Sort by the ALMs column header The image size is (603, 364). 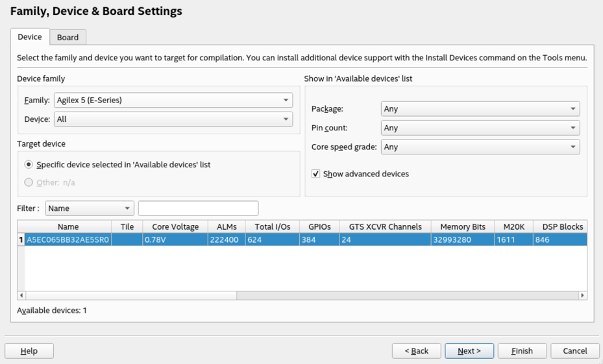click(227, 226)
